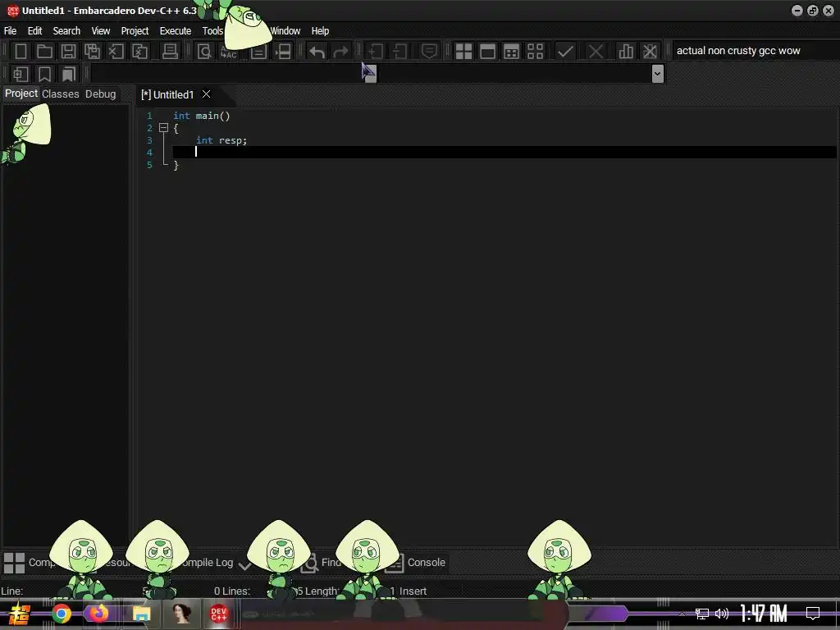
Task: Open the View menu
Action: tap(101, 30)
